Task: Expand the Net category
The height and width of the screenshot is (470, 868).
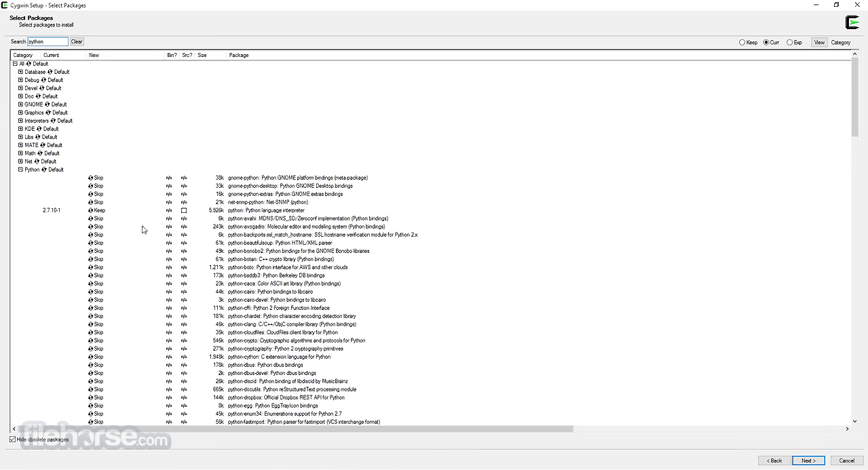Action: pos(20,161)
